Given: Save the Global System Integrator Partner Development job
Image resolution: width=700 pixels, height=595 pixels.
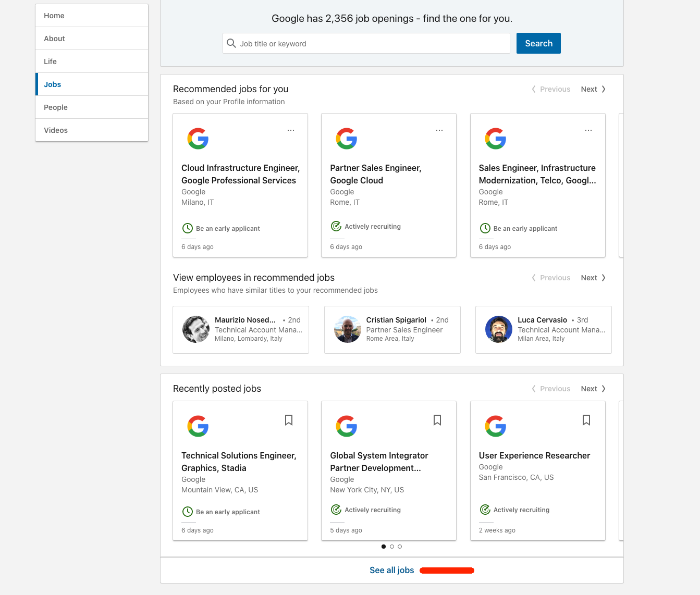Looking at the screenshot, I should (x=437, y=420).
